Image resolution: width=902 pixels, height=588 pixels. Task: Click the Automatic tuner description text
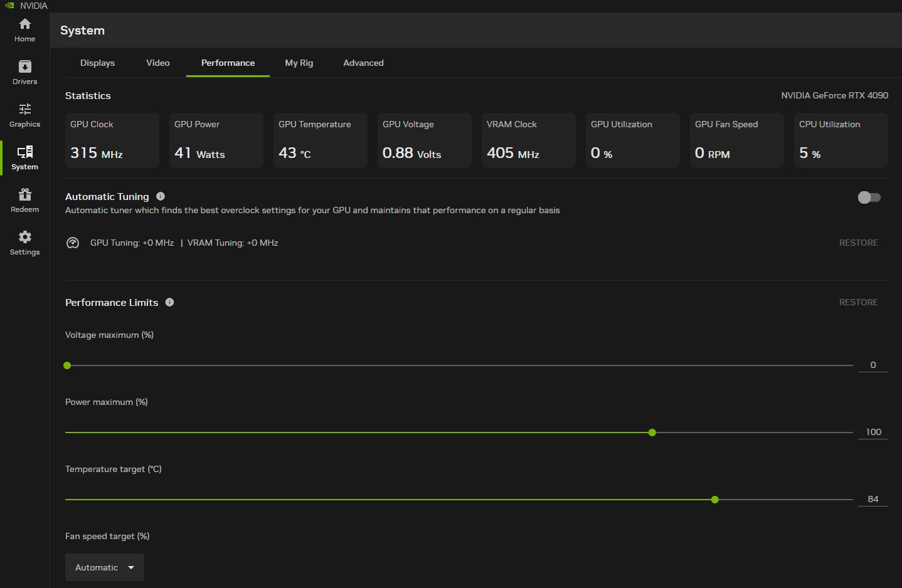click(312, 210)
